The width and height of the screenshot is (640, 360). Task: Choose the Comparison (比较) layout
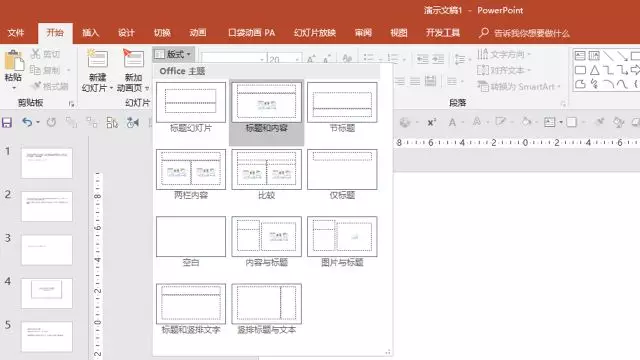coord(267,174)
